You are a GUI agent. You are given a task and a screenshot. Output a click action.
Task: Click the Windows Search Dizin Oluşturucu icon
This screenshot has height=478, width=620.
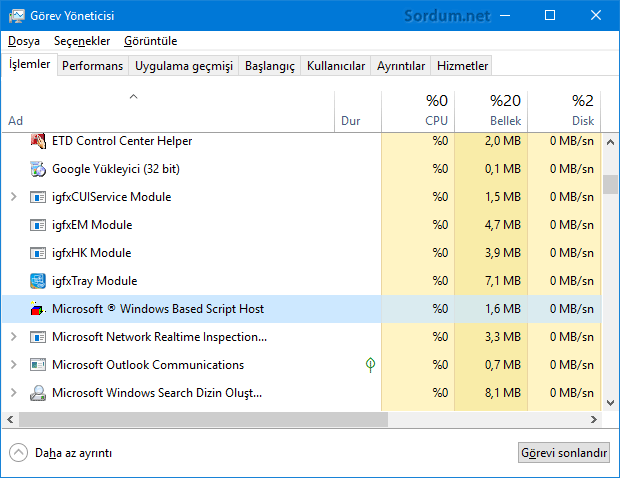coord(38,393)
